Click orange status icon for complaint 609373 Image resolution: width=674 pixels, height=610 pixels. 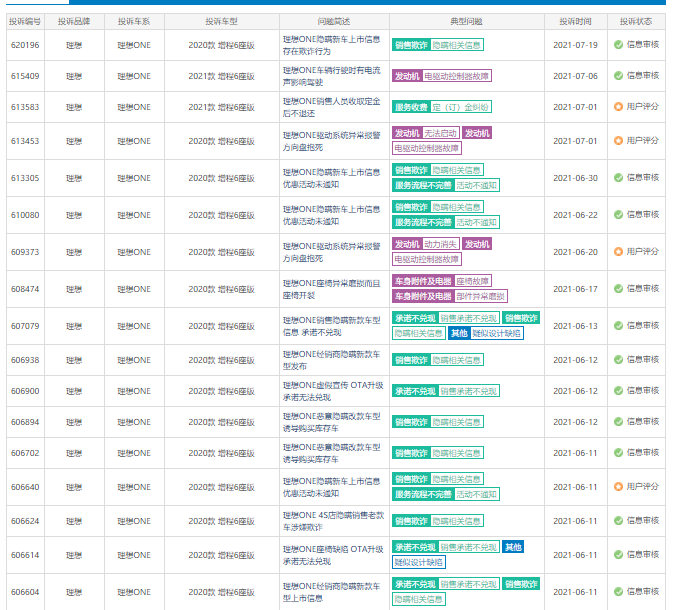click(618, 251)
